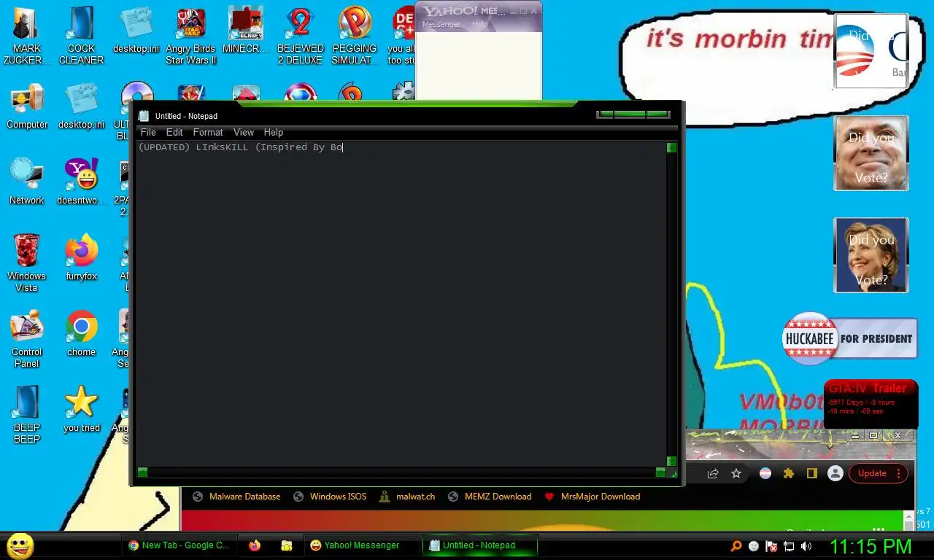Select the furryfox desktop icon
This screenshot has height=560, width=934.
[81, 258]
